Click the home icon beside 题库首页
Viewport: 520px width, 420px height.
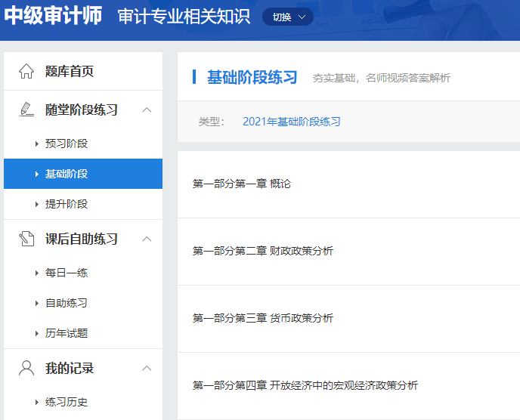click(x=26, y=72)
